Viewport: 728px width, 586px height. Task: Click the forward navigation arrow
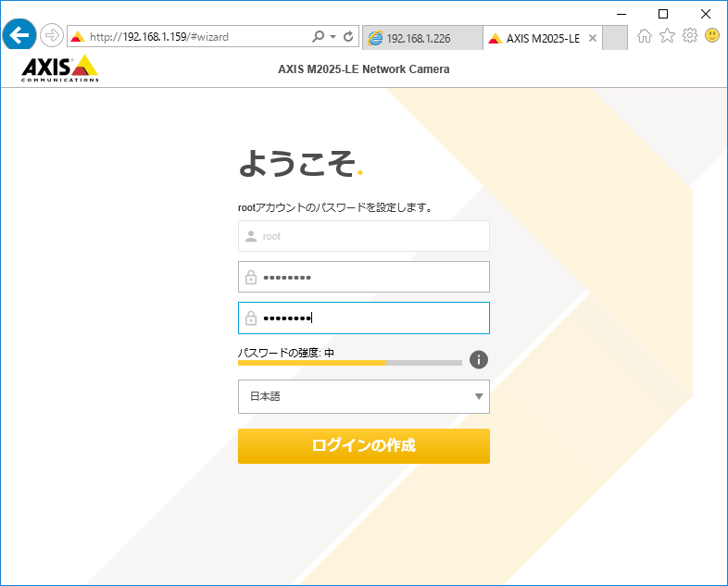click(51, 35)
